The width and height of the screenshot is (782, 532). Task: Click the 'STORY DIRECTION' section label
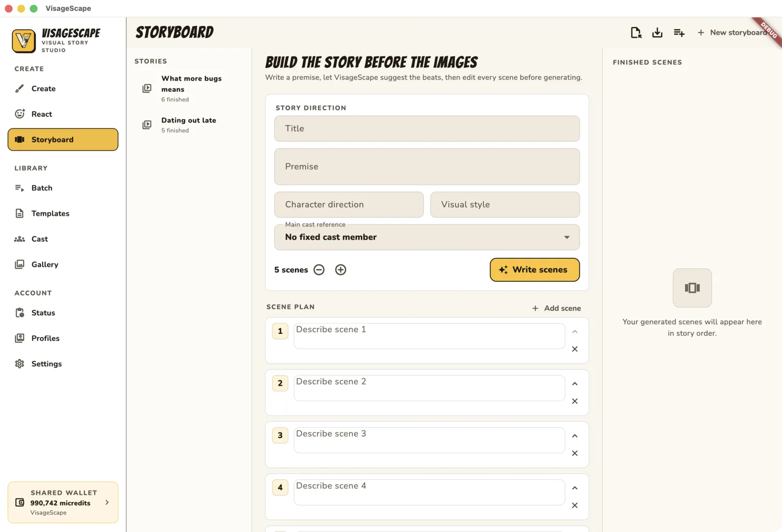tap(311, 108)
